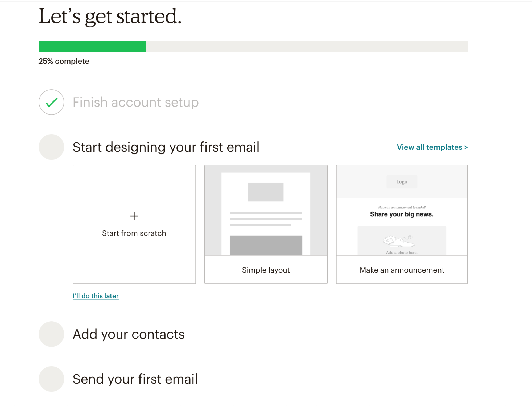
Task: Click the I'll do this later link
Action: pyautogui.click(x=96, y=295)
